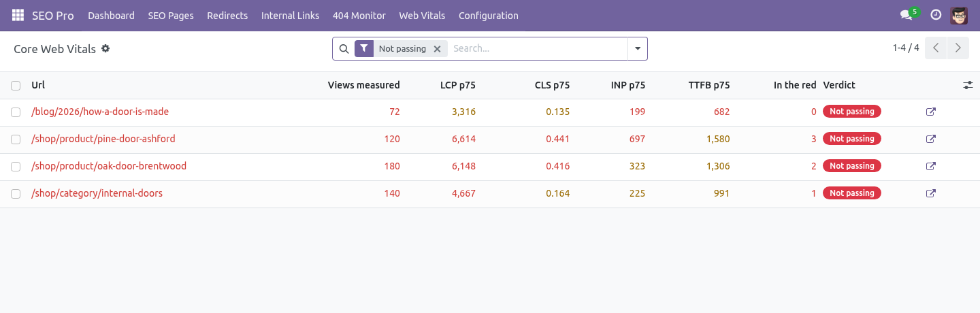This screenshot has height=313, width=980.
Task: Sort by In the red column
Action: (x=795, y=85)
